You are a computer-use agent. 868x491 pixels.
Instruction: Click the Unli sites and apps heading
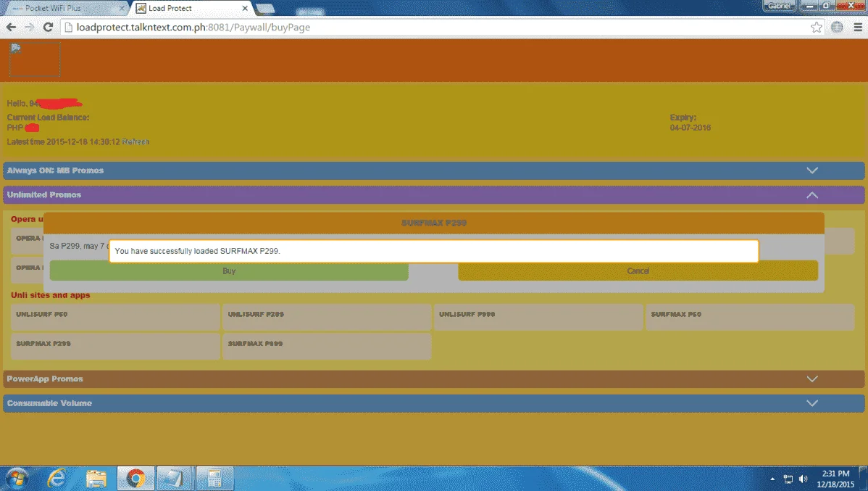51,295
